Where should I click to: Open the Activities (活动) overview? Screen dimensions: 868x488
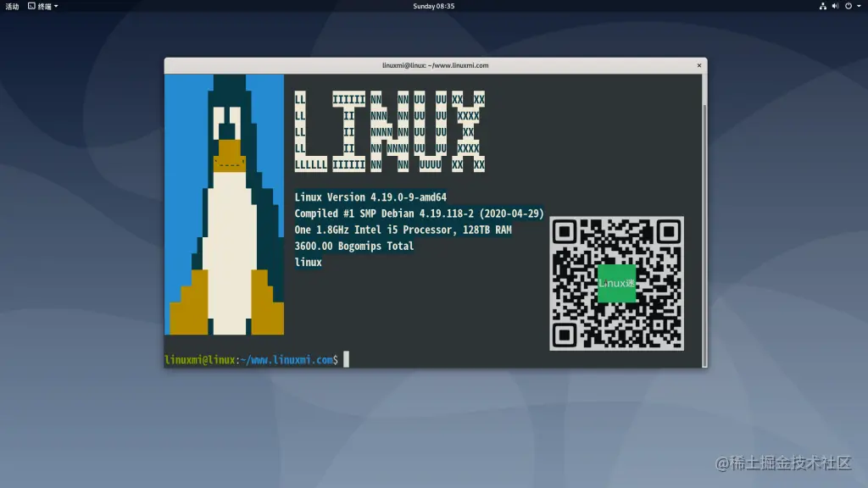pyautogui.click(x=12, y=6)
